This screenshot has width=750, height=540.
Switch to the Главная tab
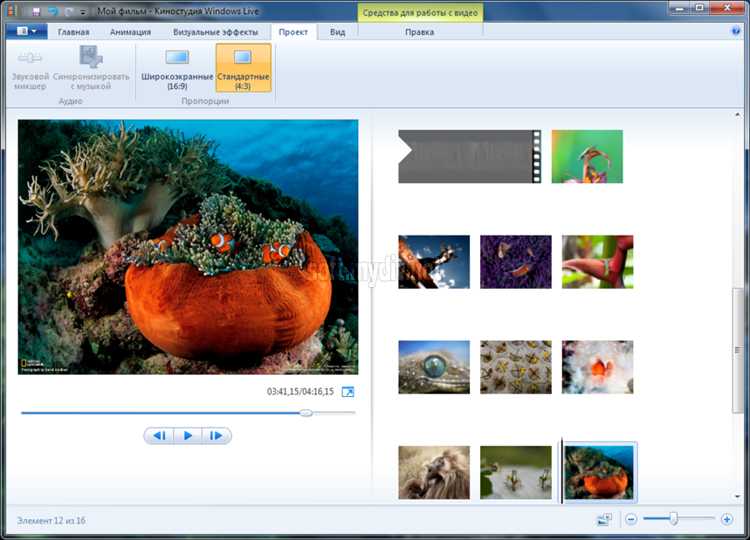click(73, 32)
